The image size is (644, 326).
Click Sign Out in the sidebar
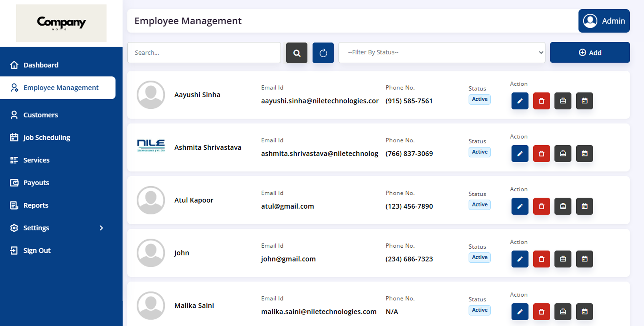(x=37, y=250)
